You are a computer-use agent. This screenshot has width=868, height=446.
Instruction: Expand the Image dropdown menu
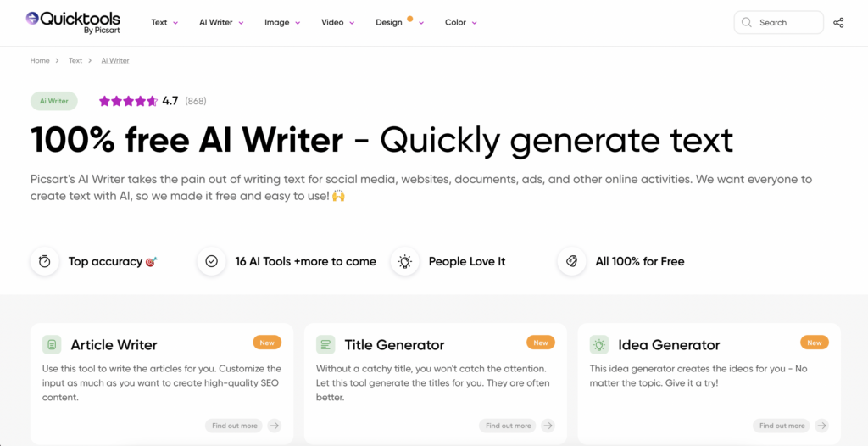(282, 23)
